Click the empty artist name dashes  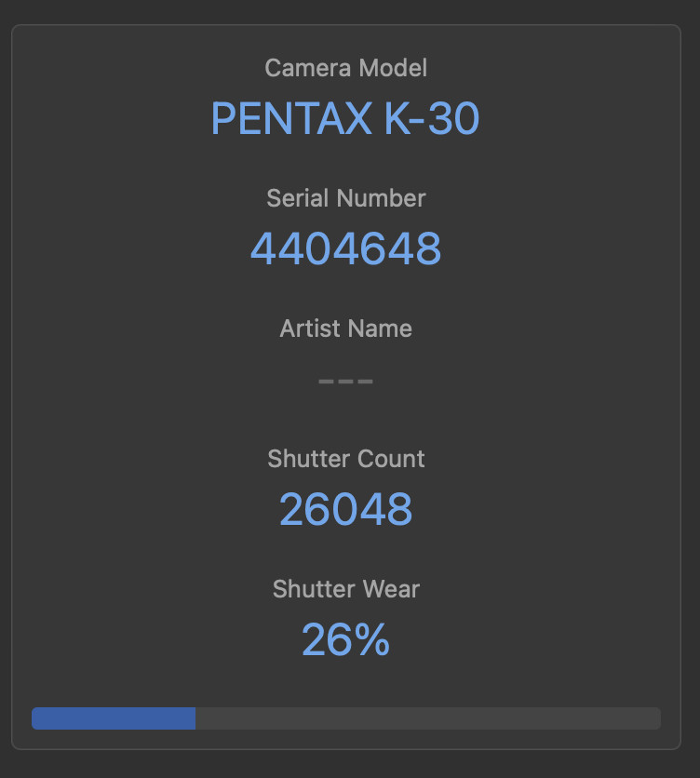345,381
